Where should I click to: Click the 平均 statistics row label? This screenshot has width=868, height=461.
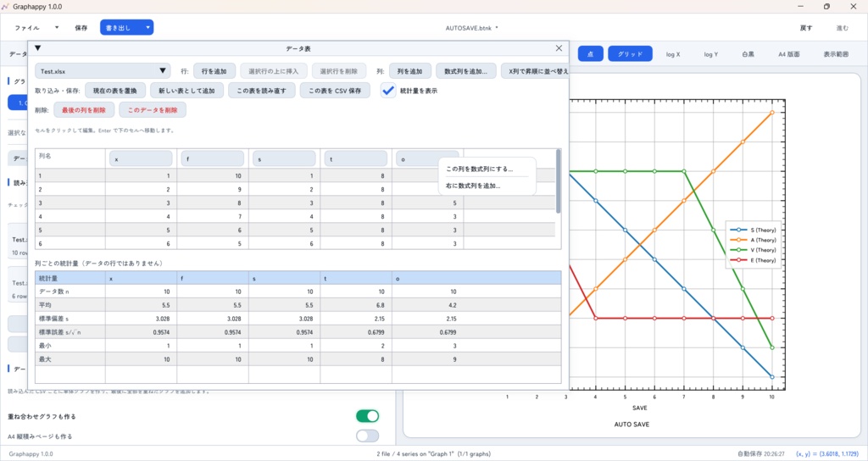click(x=70, y=305)
